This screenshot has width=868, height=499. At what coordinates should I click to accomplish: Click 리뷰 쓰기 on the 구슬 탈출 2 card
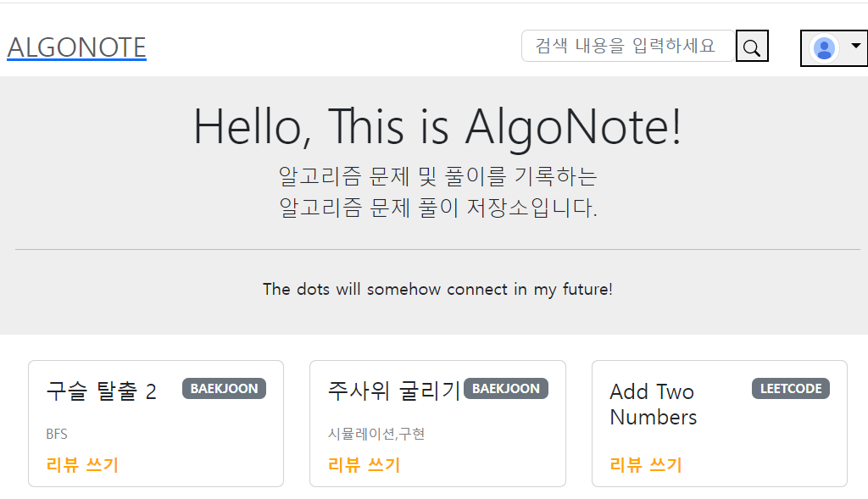coord(81,464)
